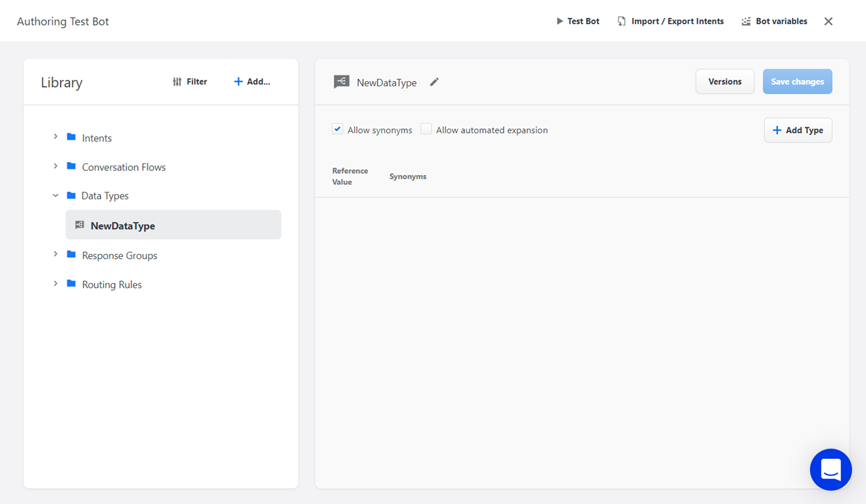This screenshot has width=866, height=504.
Task: Click the data type icon beside NewDataType title
Action: tap(342, 82)
